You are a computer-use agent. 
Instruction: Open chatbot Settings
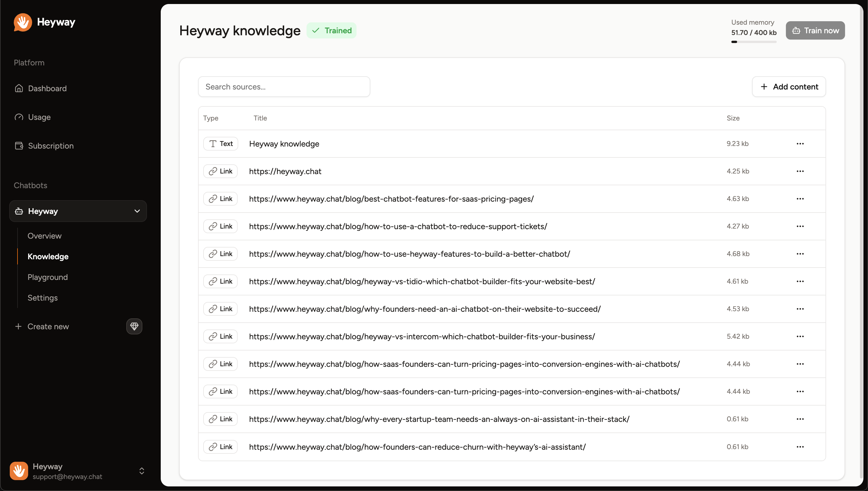pos(42,298)
